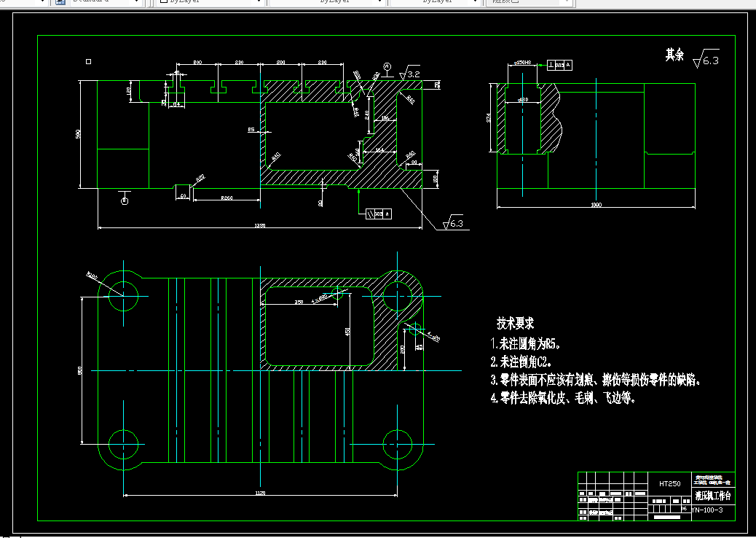
Task: Select the 3.2 surface roughness symbol
Action: click(x=409, y=73)
